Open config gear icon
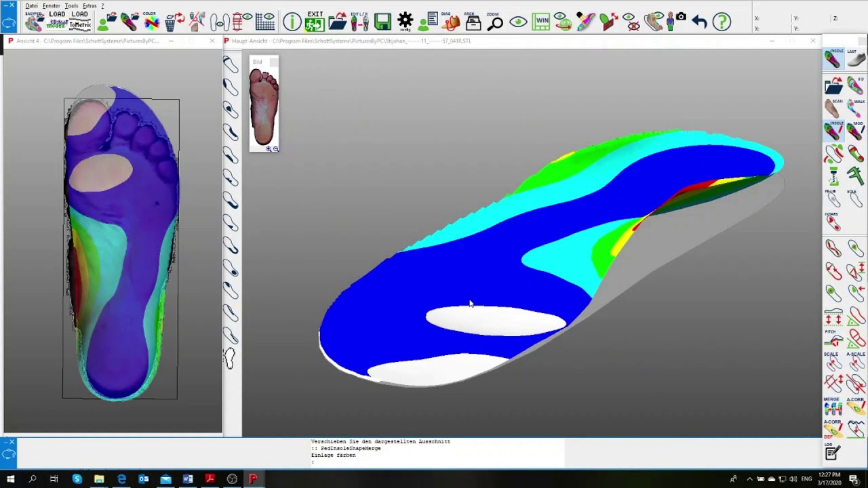Viewport: 868px width, 488px height. coord(405,21)
